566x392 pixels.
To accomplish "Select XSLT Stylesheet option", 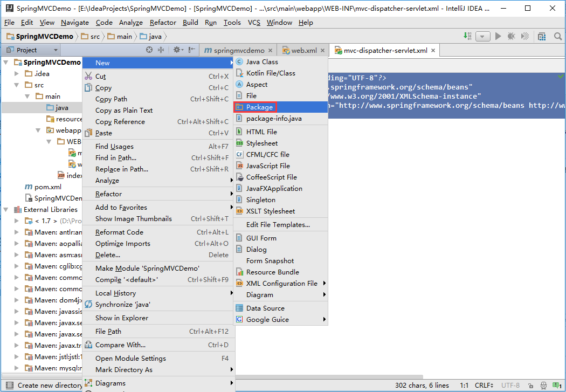I will pos(281,211).
